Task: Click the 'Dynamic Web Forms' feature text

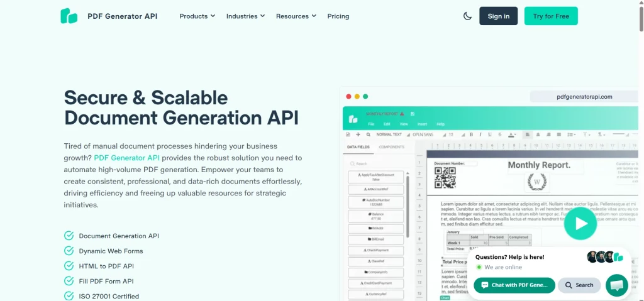Action: pos(111,251)
